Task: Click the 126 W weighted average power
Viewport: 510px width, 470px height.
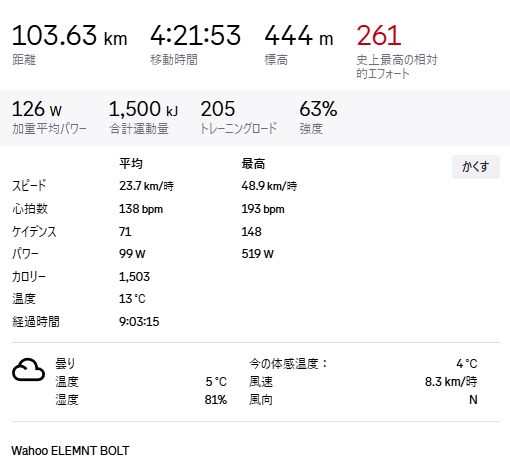Action: click(37, 109)
